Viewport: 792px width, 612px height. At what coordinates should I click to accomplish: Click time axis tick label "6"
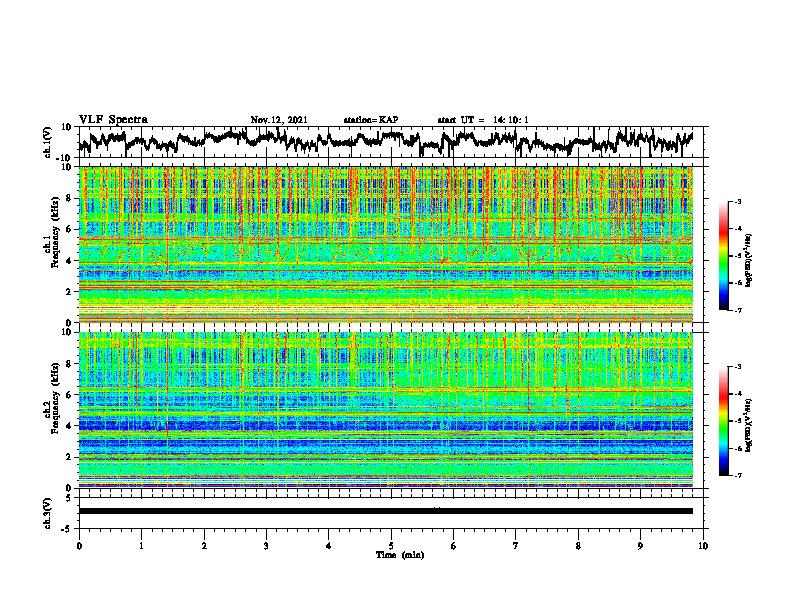click(454, 546)
